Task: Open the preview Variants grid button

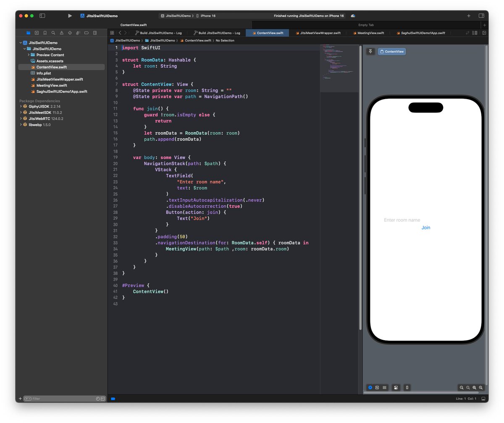Action: pyautogui.click(x=384, y=387)
